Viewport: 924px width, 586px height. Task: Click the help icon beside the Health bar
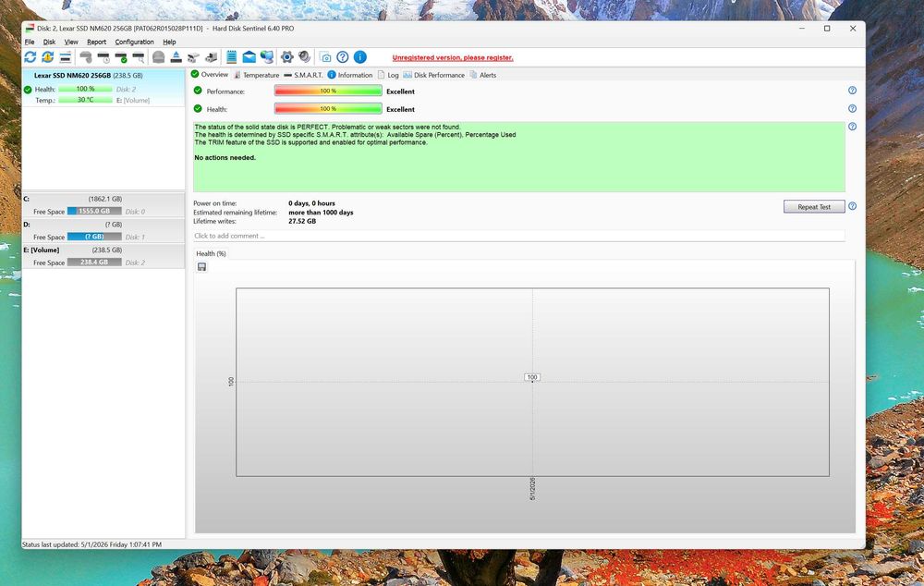852,108
